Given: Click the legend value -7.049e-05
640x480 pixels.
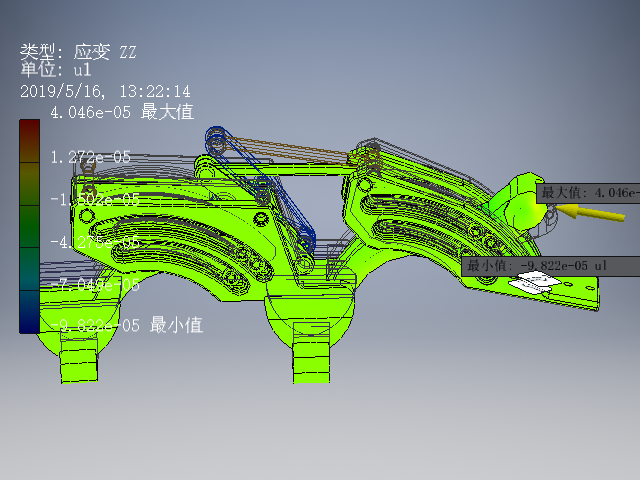Looking at the screenshot, I should tap(95, 284).
